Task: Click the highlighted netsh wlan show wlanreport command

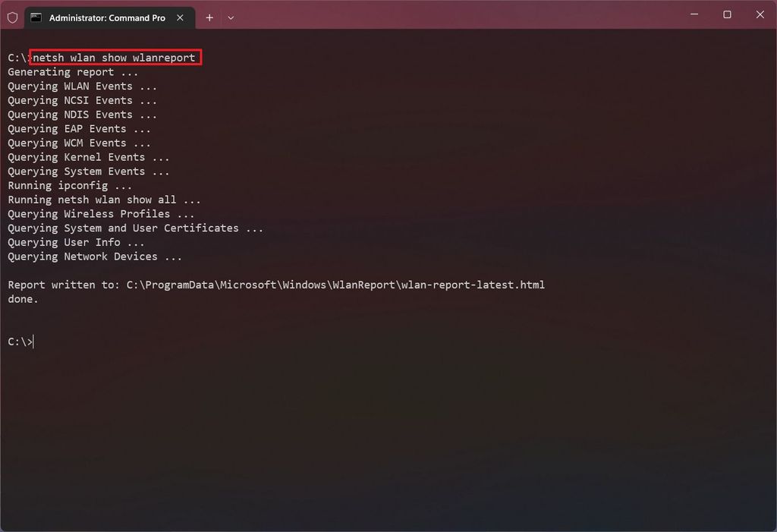Action: coord(115,57)
